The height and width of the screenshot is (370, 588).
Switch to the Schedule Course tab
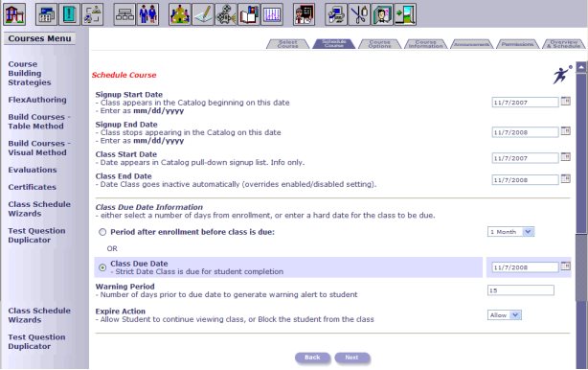334,44
